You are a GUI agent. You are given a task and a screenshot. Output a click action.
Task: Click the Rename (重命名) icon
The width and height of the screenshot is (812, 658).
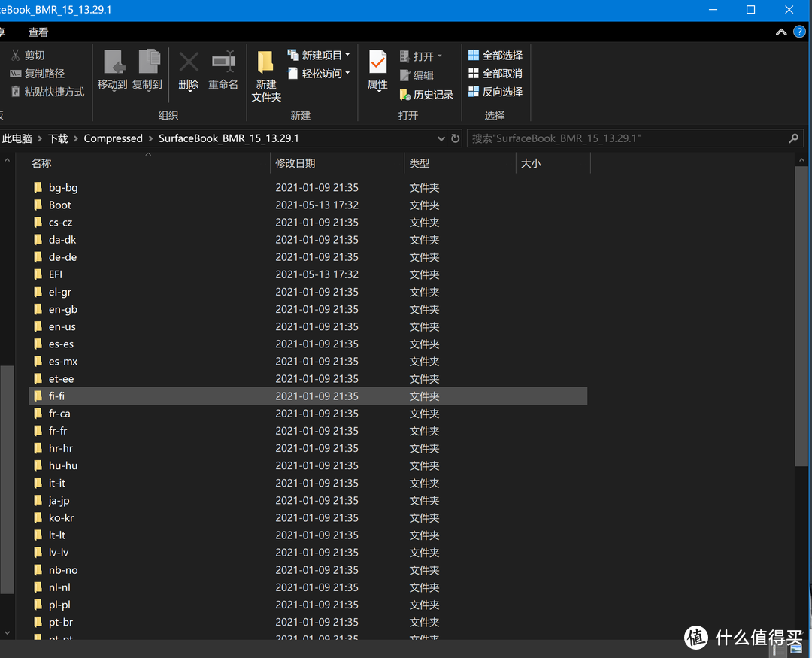(x=223, y=62)
